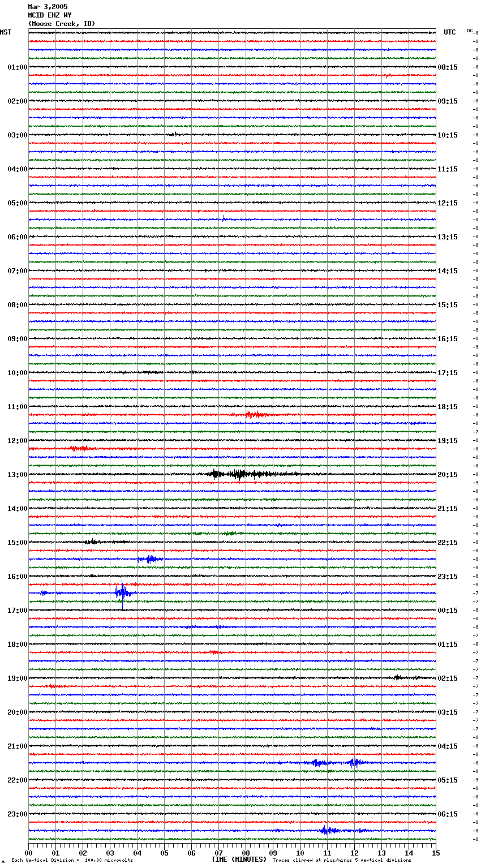Select the 11:00 MST time label

[18, 407]
